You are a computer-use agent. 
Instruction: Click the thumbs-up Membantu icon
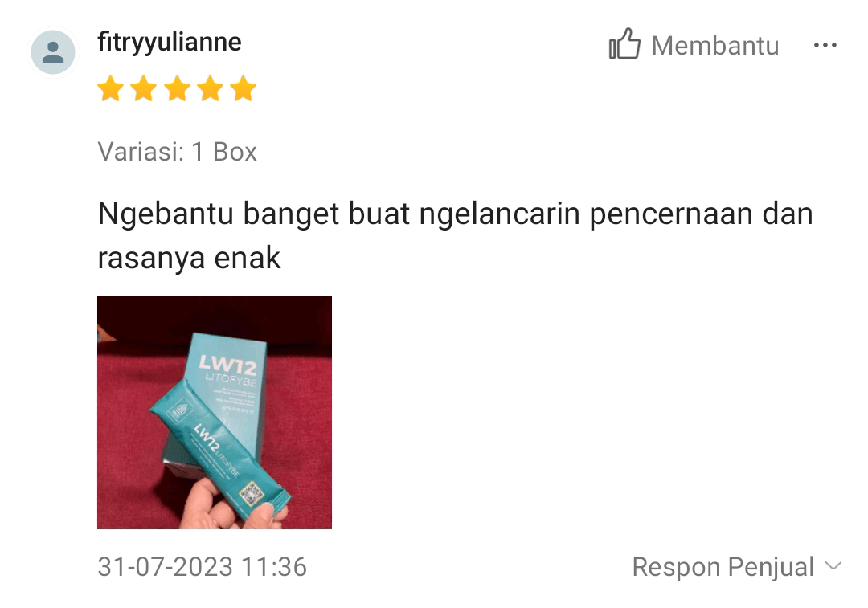(624, 43)
